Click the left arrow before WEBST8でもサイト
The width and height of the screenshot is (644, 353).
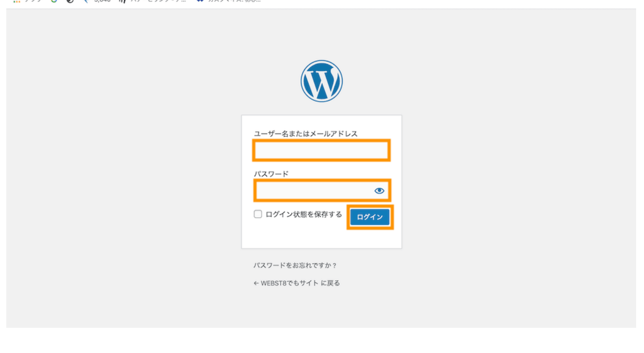point(256,283)
